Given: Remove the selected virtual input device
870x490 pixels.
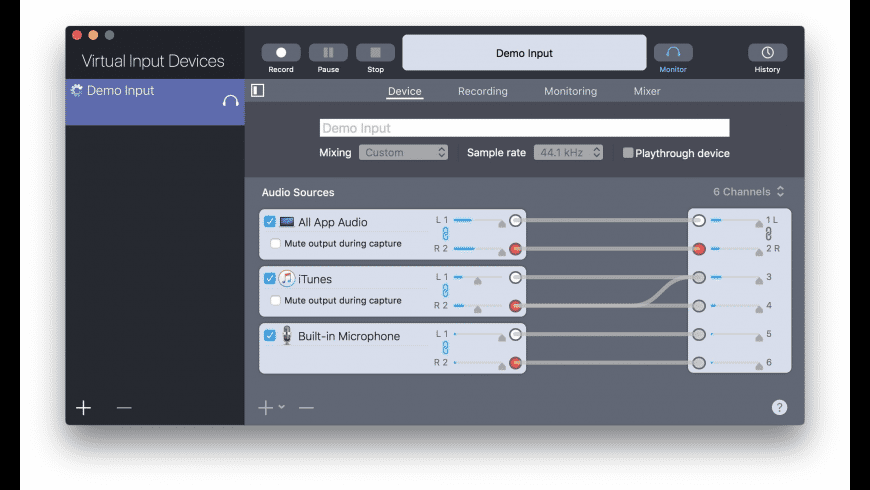Looking at the screenshot, I should 124,408.
